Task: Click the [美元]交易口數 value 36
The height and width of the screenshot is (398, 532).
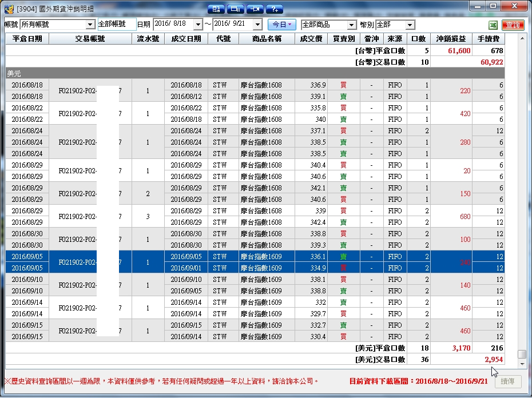Action: 424,359
